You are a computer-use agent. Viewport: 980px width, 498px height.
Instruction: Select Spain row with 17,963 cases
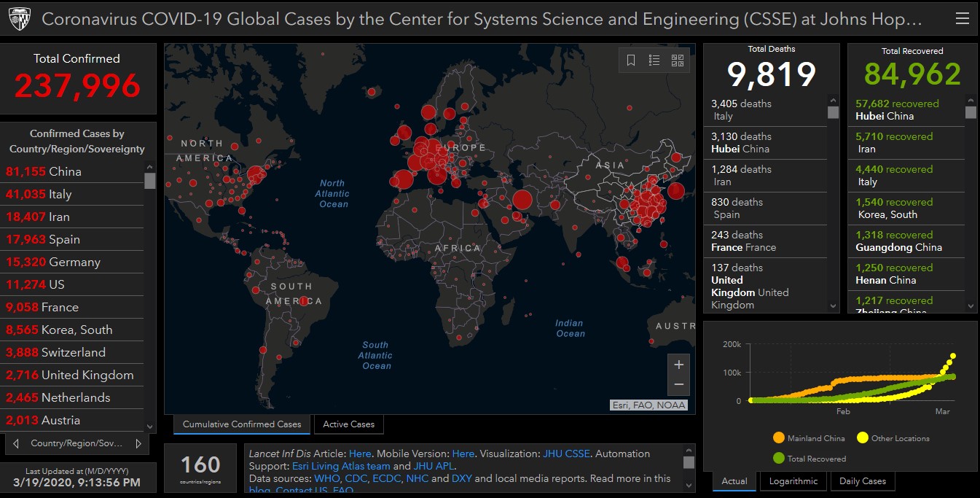(x=73, y=239)
